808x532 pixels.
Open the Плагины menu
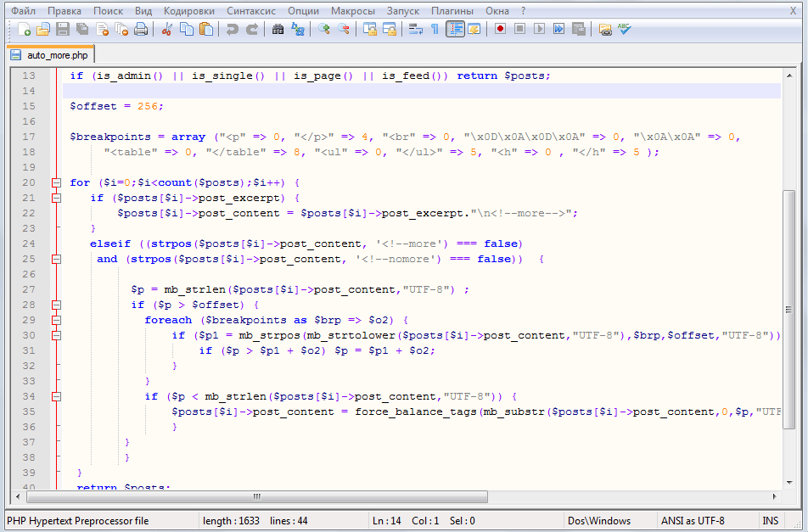pos(452,11)
